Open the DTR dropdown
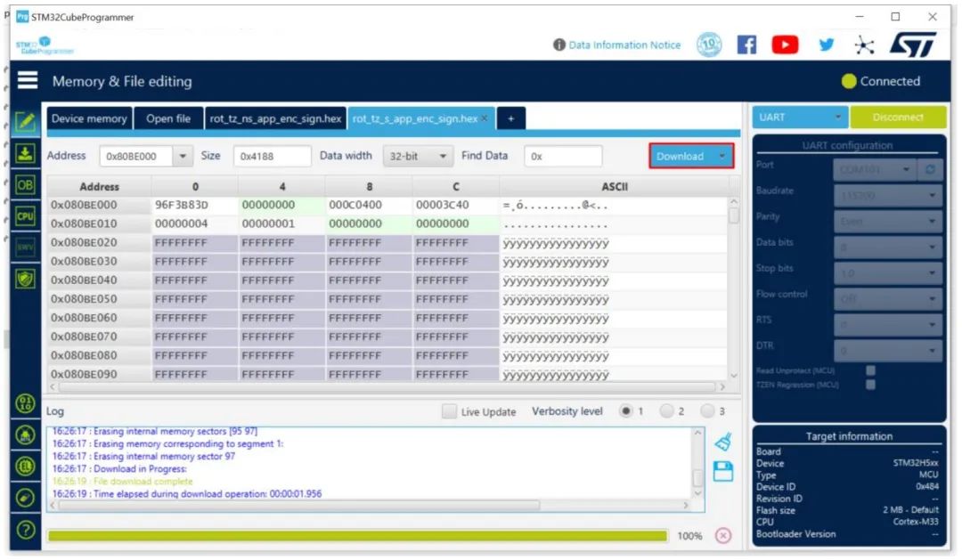962x560 pixels. 886,350
